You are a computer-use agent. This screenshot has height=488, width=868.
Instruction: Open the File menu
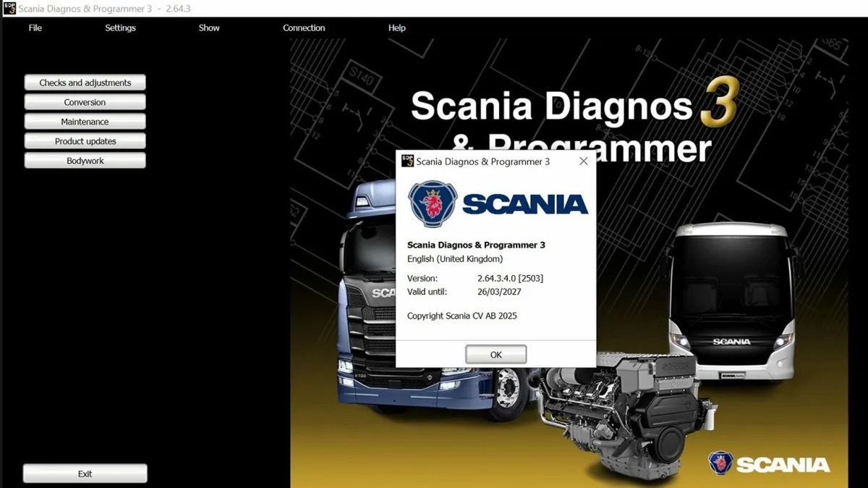coord(35,28)
